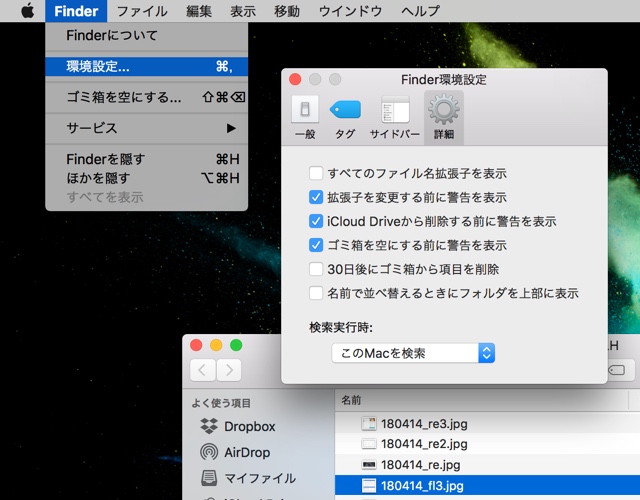Uncheck 拡張子を変更する前に警告を表示
This screenshot has height=500, width=640.
316,197
